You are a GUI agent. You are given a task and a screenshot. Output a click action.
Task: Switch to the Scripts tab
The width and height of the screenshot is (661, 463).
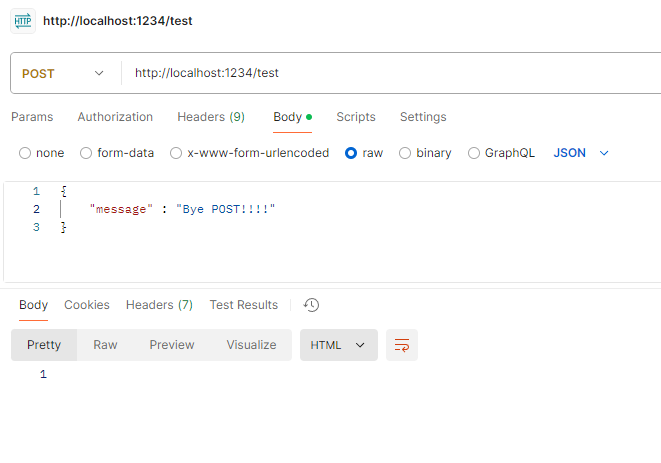356,117
